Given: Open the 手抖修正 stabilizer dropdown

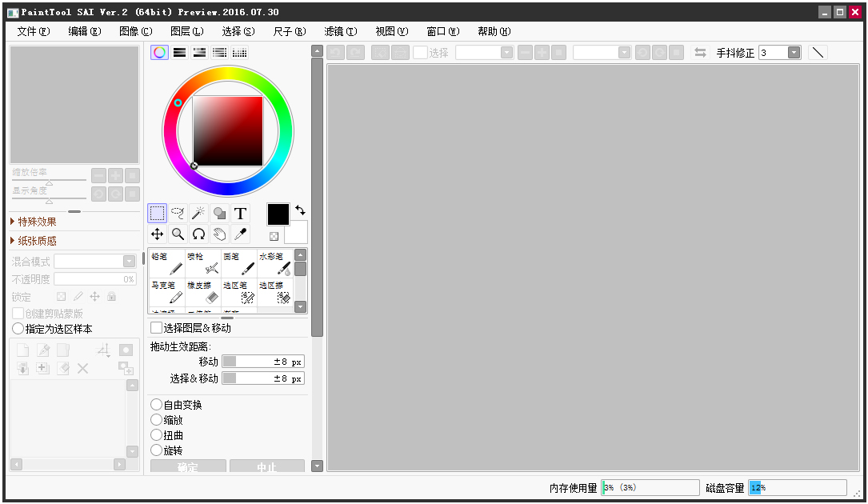Looking at the screenshot, I should pyautogui.click(x=794, y=52).
